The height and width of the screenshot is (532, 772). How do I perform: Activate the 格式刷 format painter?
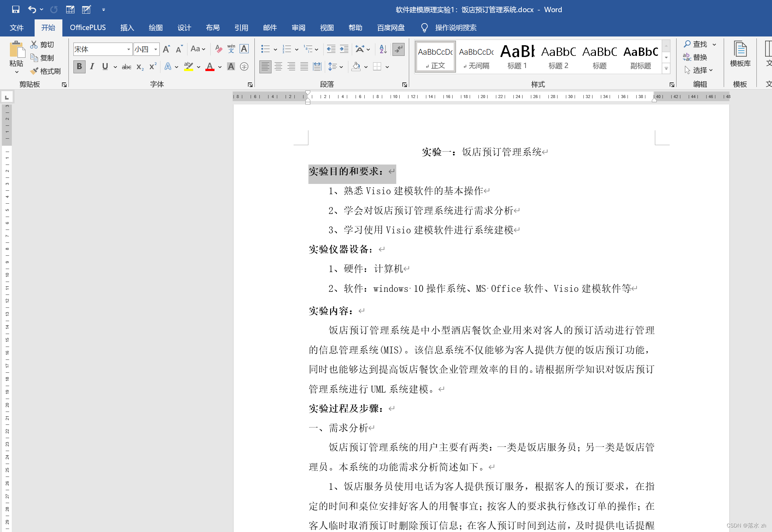click(x=46, y=71)
